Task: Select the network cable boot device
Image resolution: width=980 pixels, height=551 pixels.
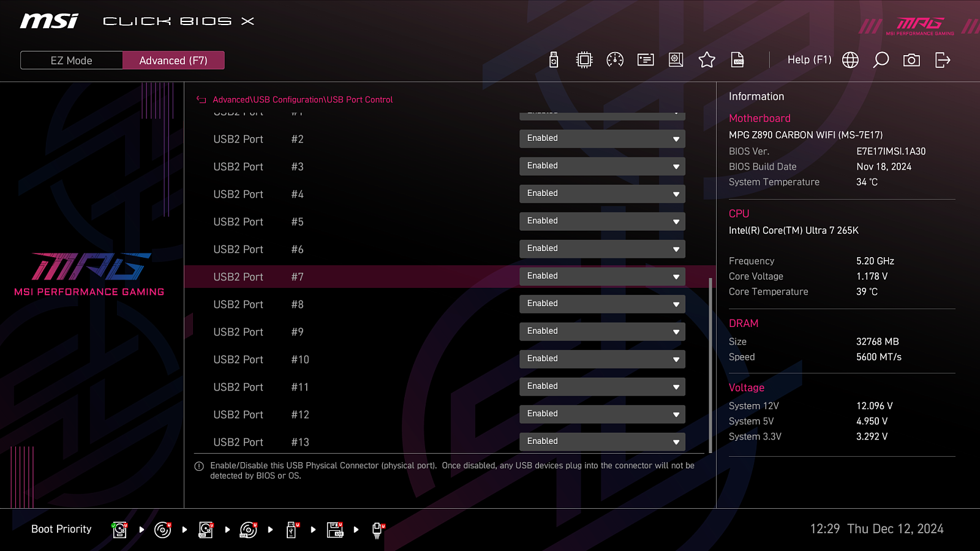Action: [378, 530]
